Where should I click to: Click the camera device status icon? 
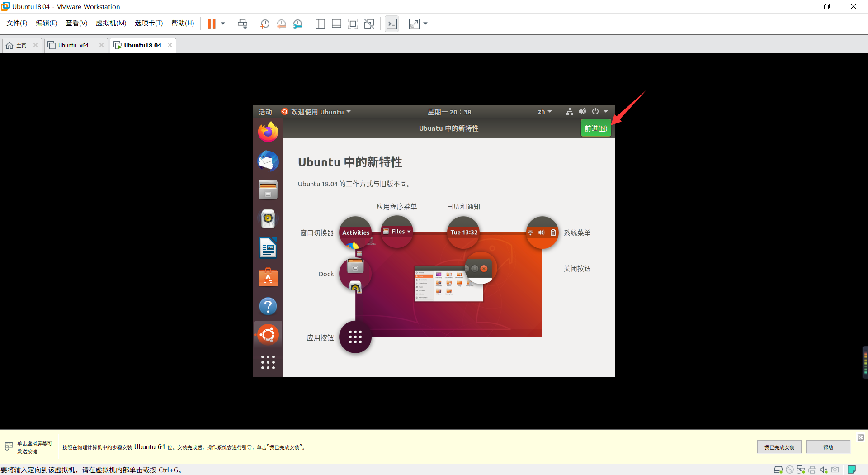tap(835, 470)
